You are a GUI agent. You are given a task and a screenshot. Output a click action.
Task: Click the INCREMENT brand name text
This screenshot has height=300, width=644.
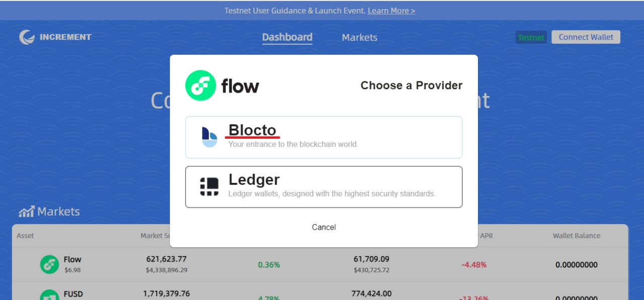(65, 37)
